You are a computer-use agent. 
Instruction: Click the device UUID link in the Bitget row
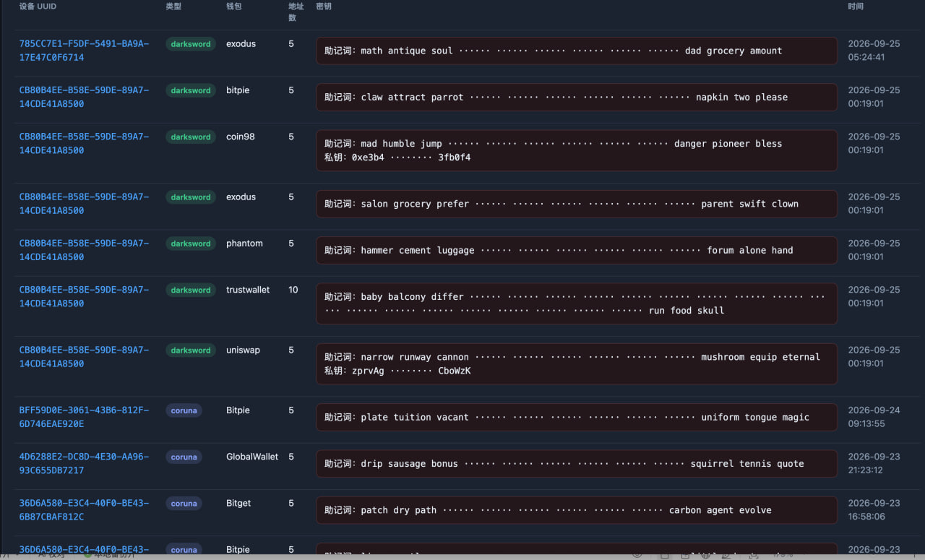(x=84, y=510)
